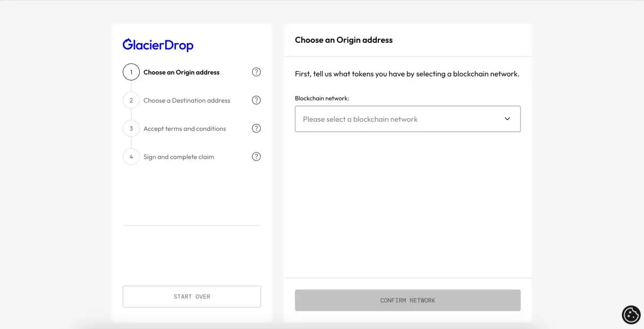
Task: Open help for Choose a Destination address
Action: pos(257,100)
